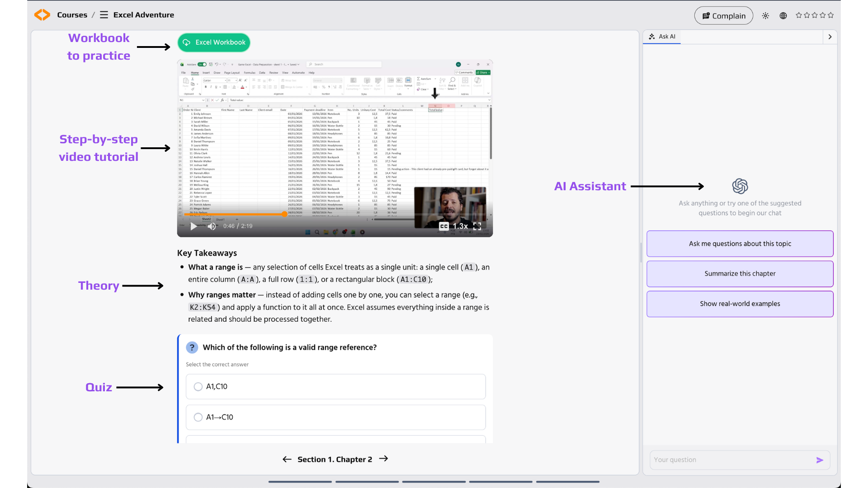Screen dimensions: 868x488
Task: Click the quiz question about valid range reference
Action: (290, 347)
